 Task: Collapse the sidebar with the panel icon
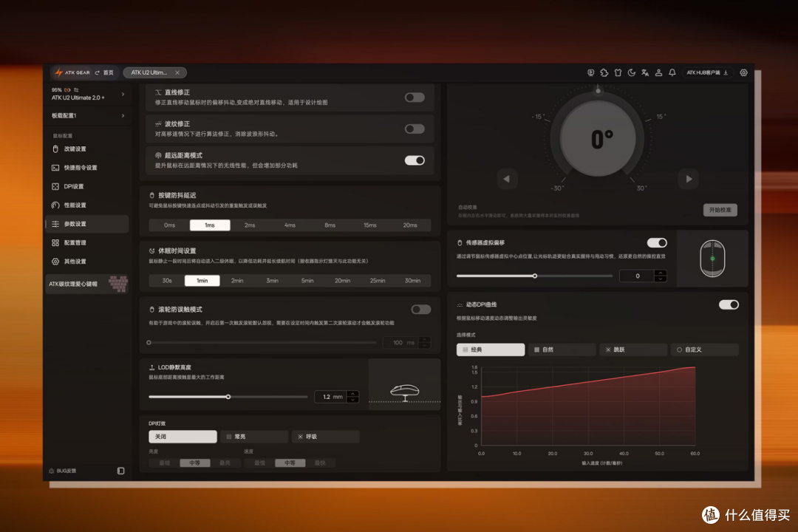coord(120,471)
